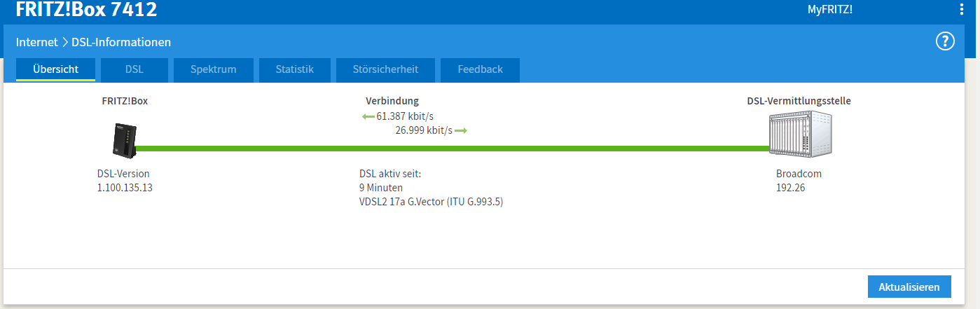The image size is (980, 309).
Task: Select DSL-Version label text
Action: (123, 174)
